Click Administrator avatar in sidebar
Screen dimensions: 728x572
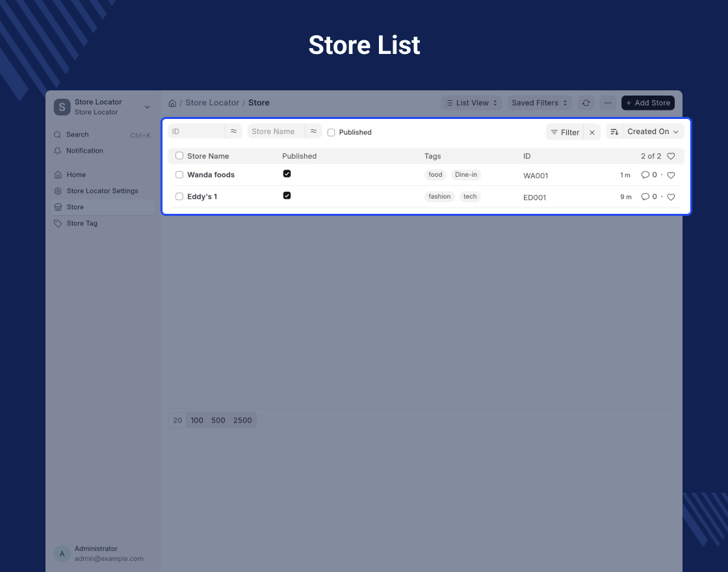click(62, 553)
